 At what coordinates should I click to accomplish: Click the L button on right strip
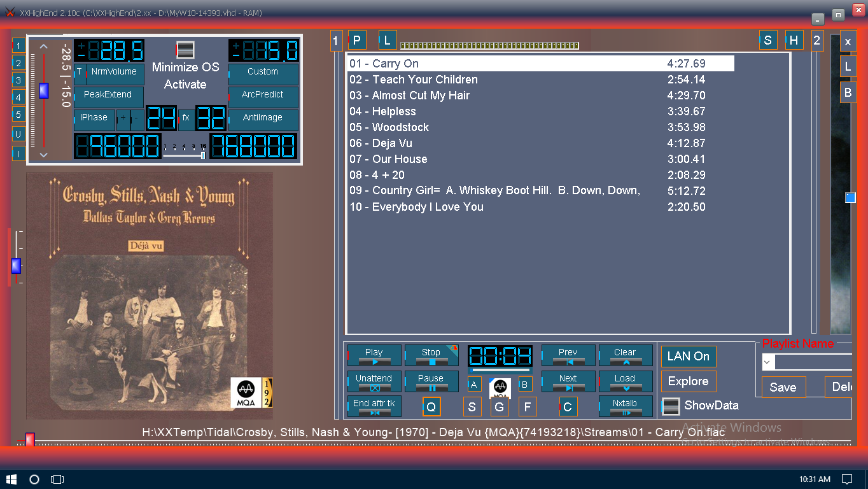coord(848,66)
